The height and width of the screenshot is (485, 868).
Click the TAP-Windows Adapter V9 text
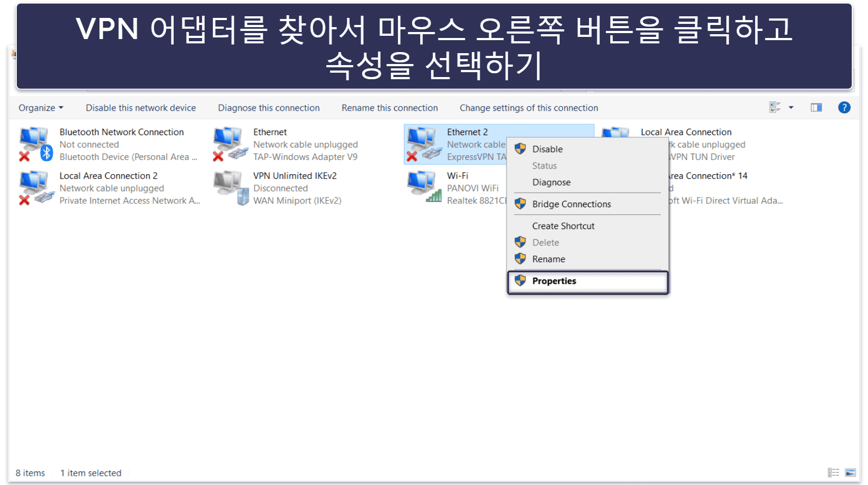tap(305, 157)
